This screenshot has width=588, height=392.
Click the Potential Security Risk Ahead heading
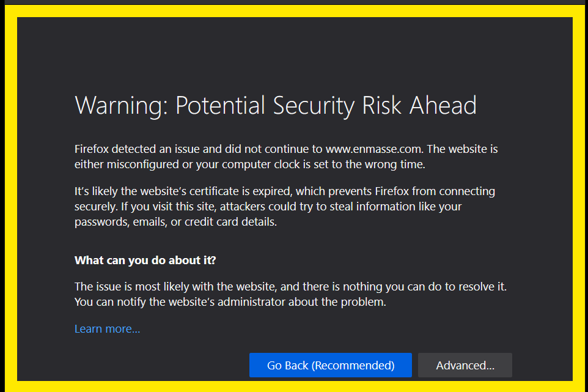[x=326, y=106]
